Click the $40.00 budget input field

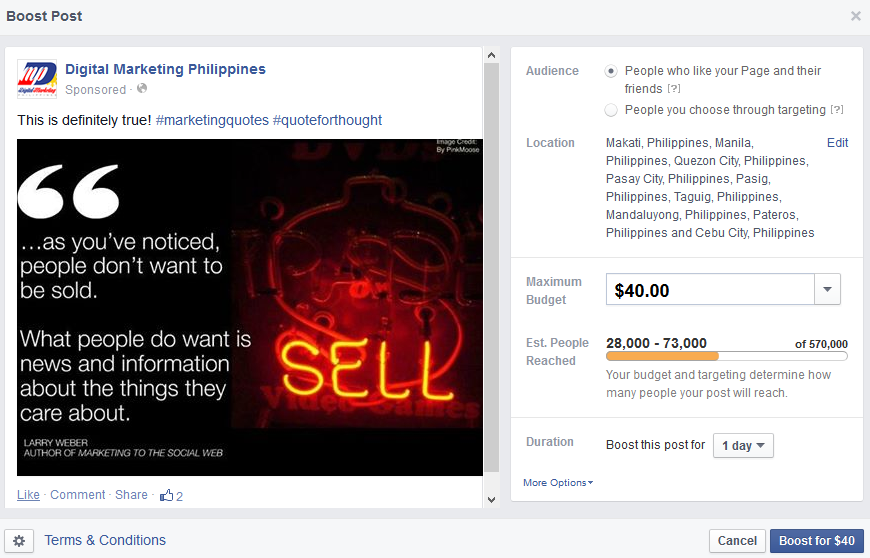(710, 289)
